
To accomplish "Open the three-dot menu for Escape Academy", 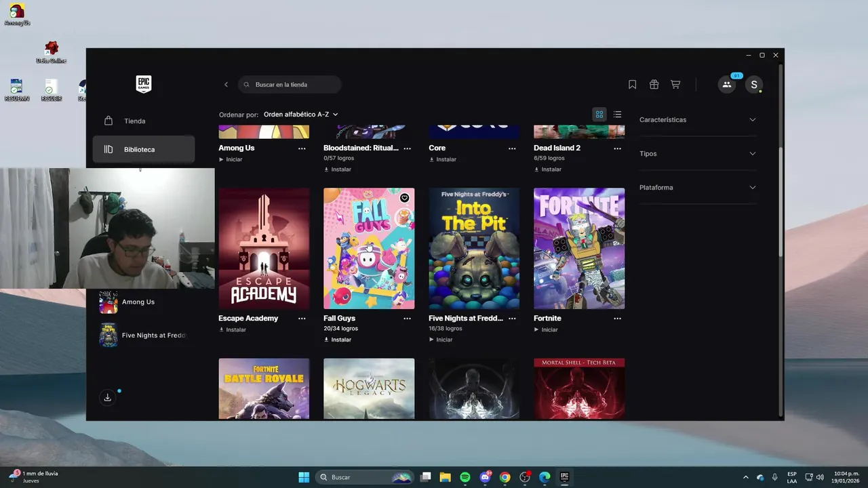I will click(x=302, y=318).
